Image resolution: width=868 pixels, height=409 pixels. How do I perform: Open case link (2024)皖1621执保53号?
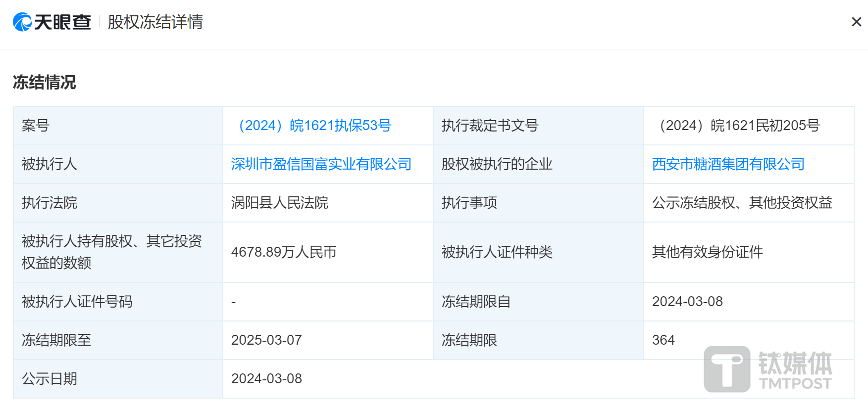312,126
